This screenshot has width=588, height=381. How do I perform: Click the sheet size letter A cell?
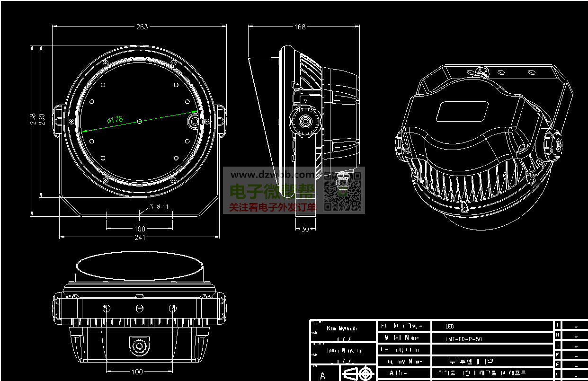[x=323, y=375]
